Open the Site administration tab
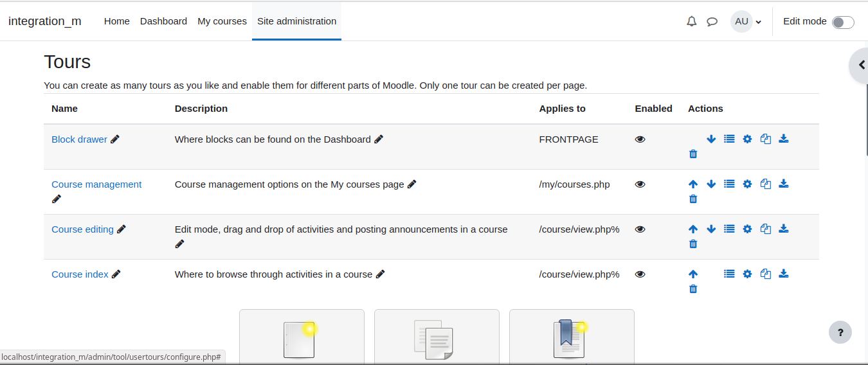The image size is (868, 365). click(x=296, y=21)
